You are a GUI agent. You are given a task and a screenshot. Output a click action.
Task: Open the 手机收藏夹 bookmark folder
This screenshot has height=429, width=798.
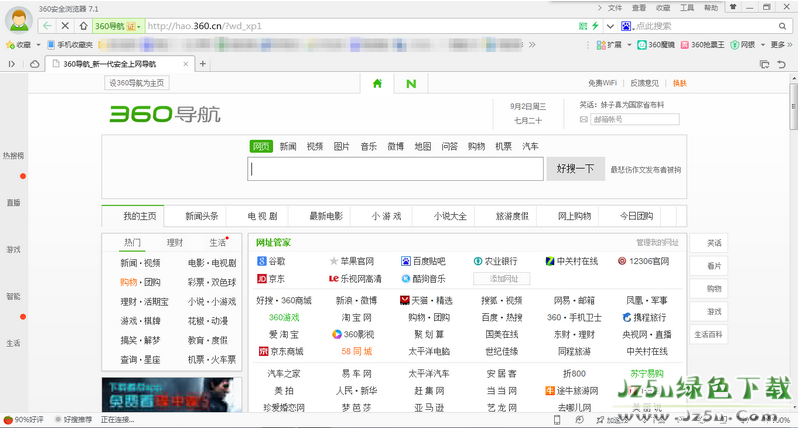70,45
